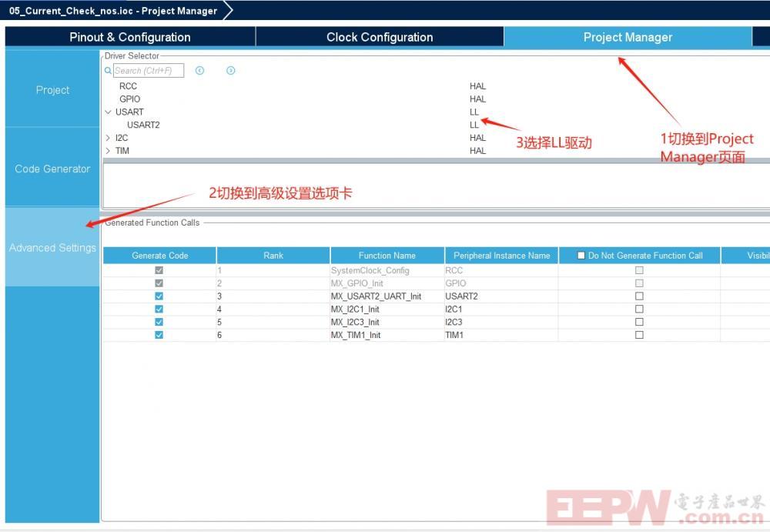Select the MX_I2C3_Init function name cell
Image resolution: width=770 pixels, height=532 pixels.
click(x=387, y=323)
